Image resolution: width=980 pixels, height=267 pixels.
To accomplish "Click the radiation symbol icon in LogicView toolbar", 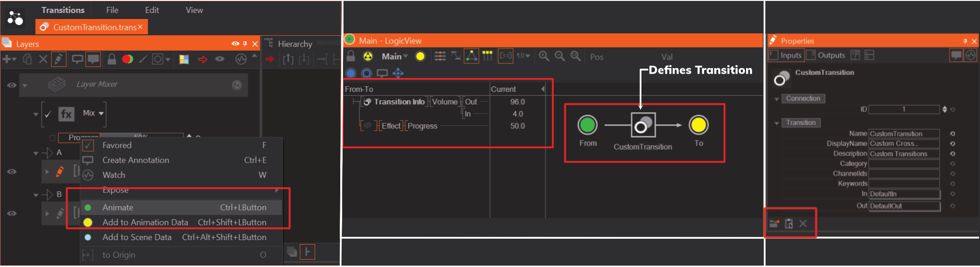I will 368,57.
